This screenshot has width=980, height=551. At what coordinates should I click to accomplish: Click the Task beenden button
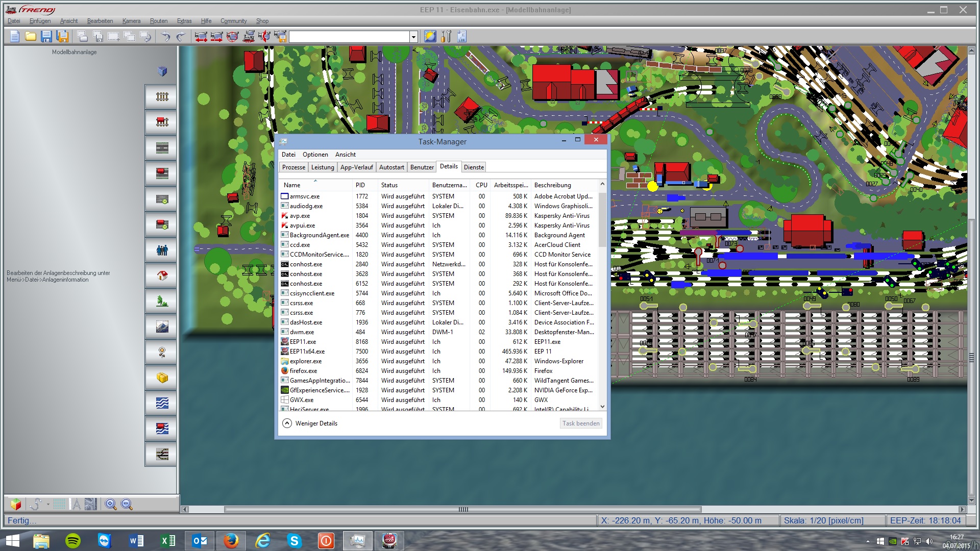tap(580, 423)
